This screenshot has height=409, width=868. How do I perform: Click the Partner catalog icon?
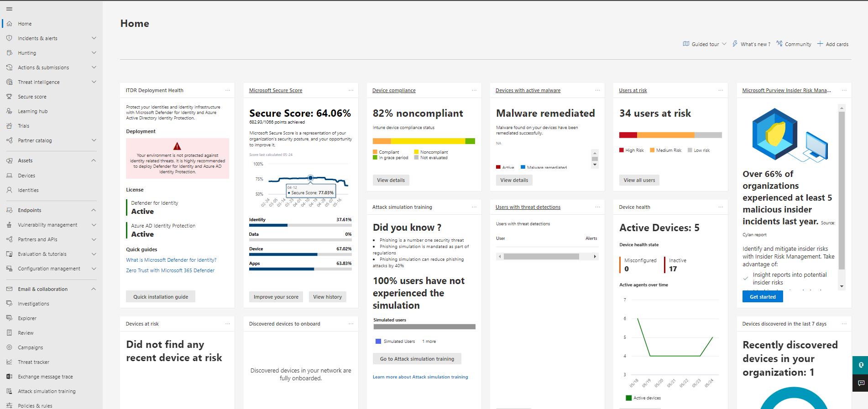(9, 140)
